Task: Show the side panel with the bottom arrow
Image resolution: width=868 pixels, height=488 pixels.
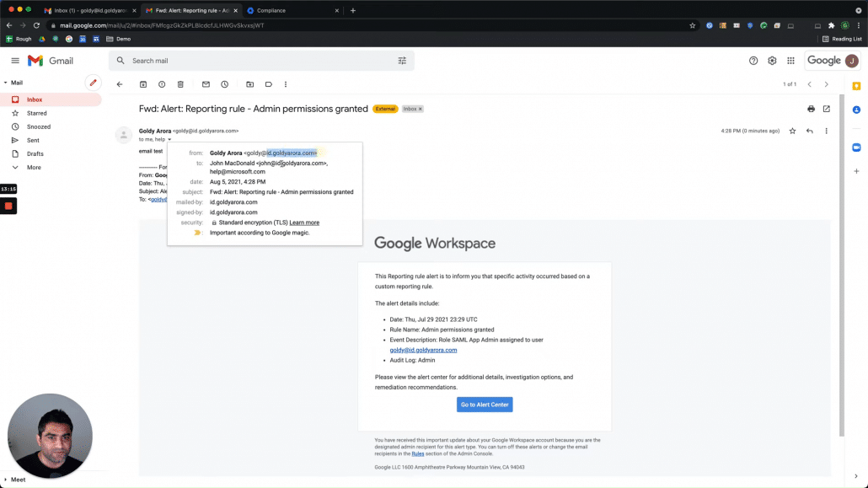Action: pyautogui.click(x=856, y=476)
